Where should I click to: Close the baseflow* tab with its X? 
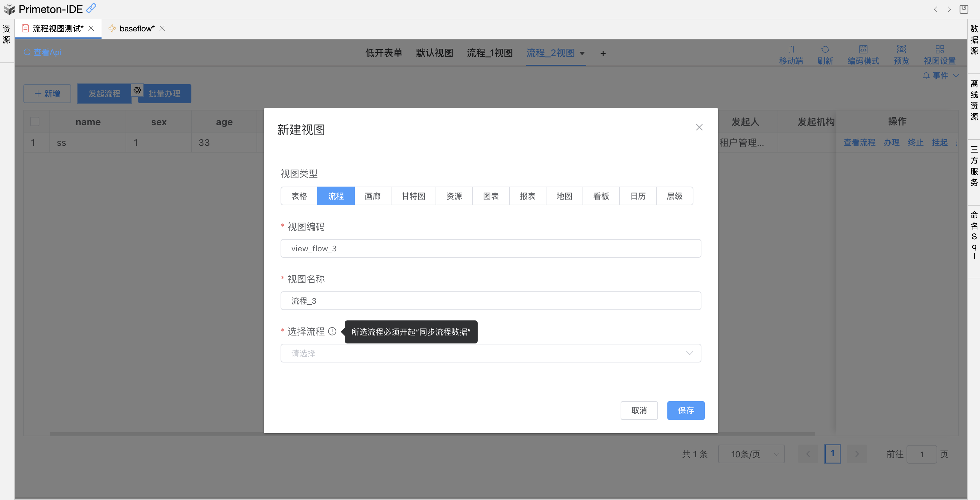[162, 28]
